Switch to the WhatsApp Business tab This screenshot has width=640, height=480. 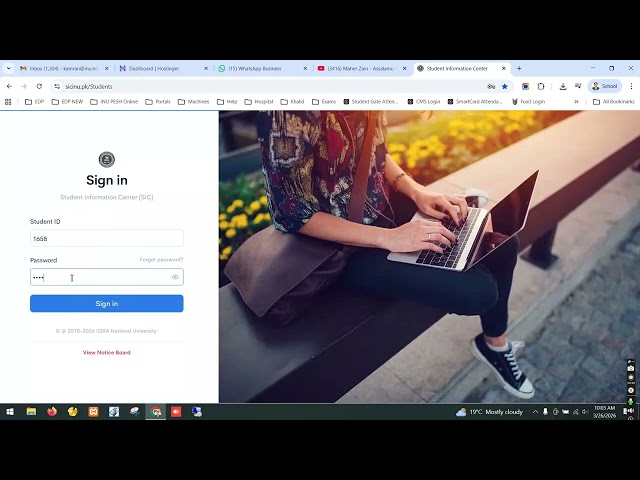tap(263, 69)
